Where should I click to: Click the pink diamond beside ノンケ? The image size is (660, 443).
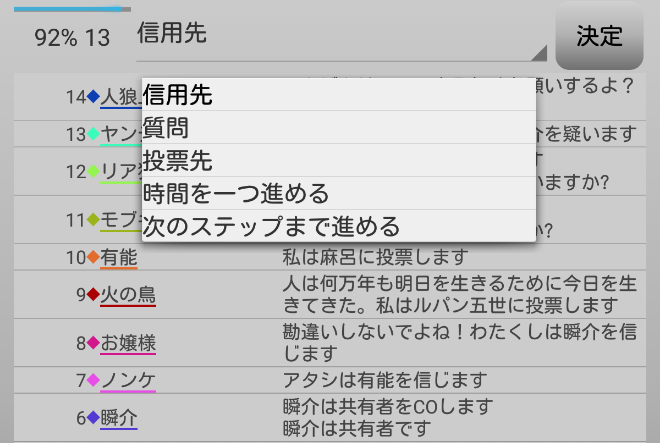pos(93,380)
